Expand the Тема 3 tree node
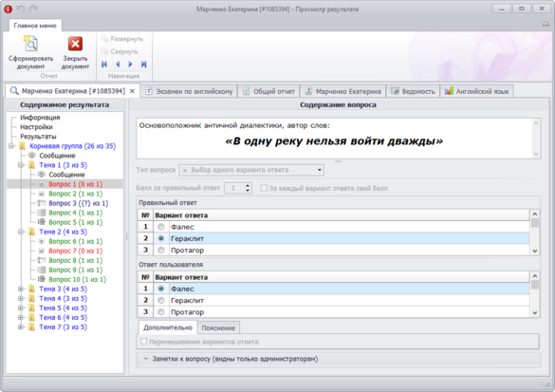The width and height of the screenshot is (555, 392). click(21, 289)
